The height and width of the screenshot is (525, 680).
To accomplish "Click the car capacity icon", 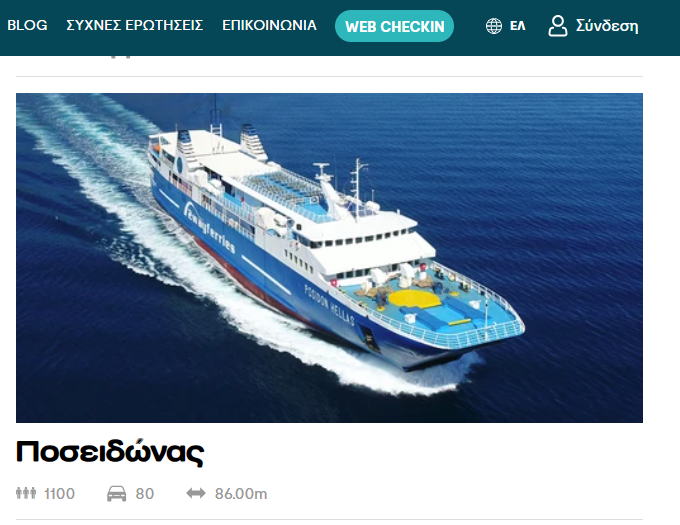I will click(x=117, y=494).
